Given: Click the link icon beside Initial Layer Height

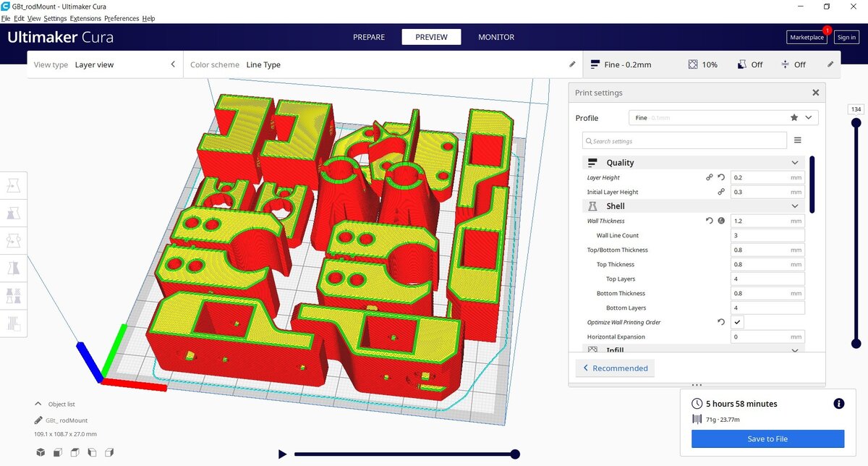Looking at the screenshot, I should [721, 192].
